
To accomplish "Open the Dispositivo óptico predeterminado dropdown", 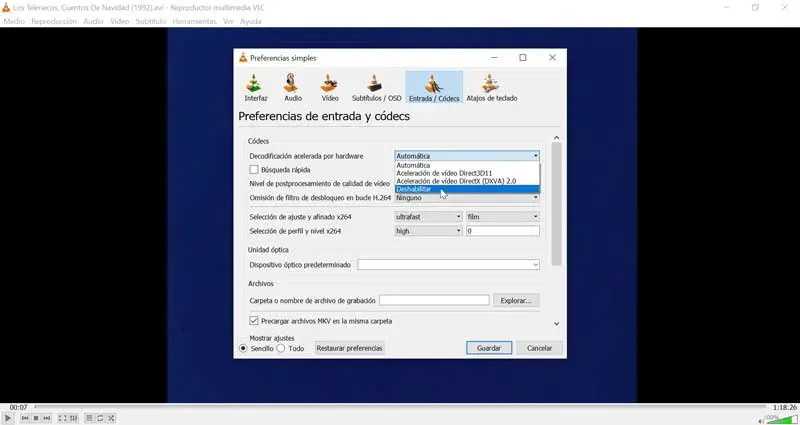I will coord(448,265).
